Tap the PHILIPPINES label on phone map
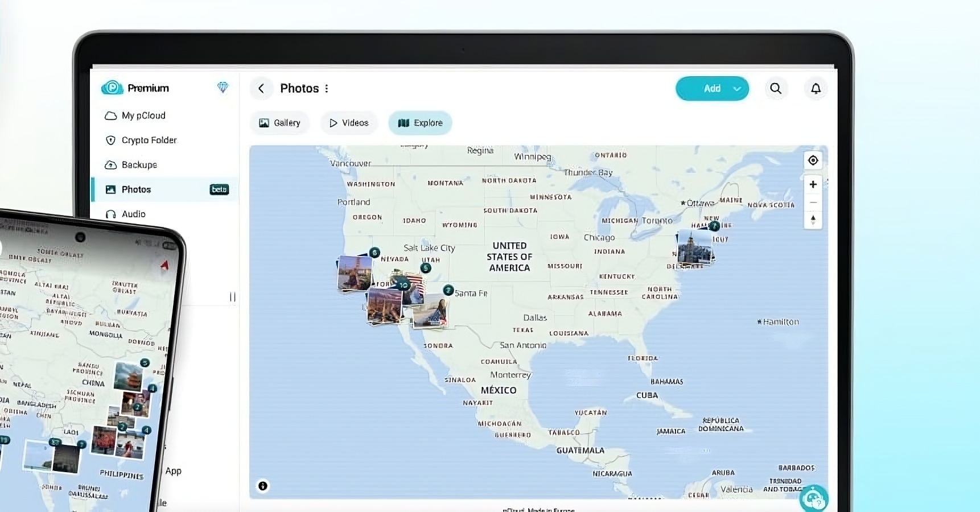Viewport: 980px width, 512px height. tap(122, 474)
